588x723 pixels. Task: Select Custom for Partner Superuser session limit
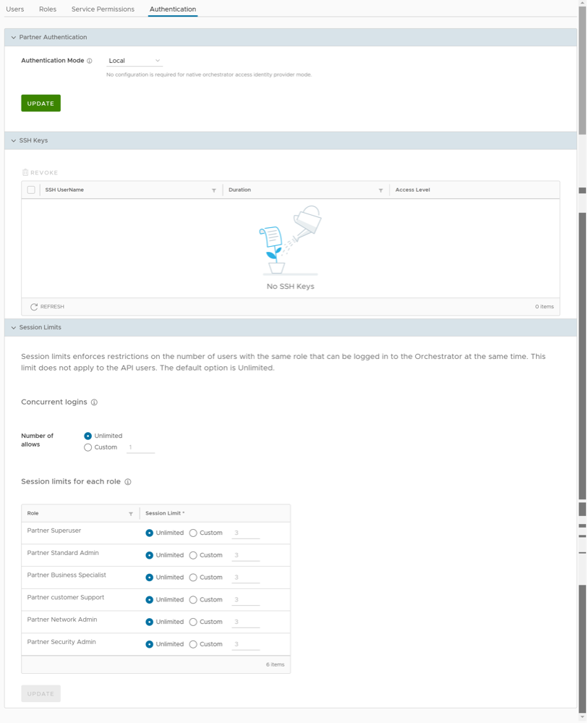[193, 533]
